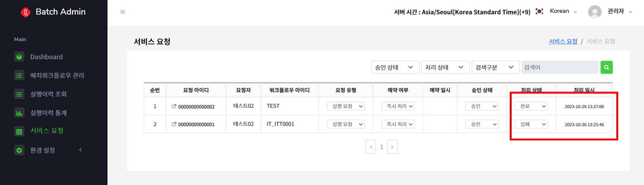This screenshot has height=185, width=644.
Task: Click the green search magnifier button
Action: 606,67
